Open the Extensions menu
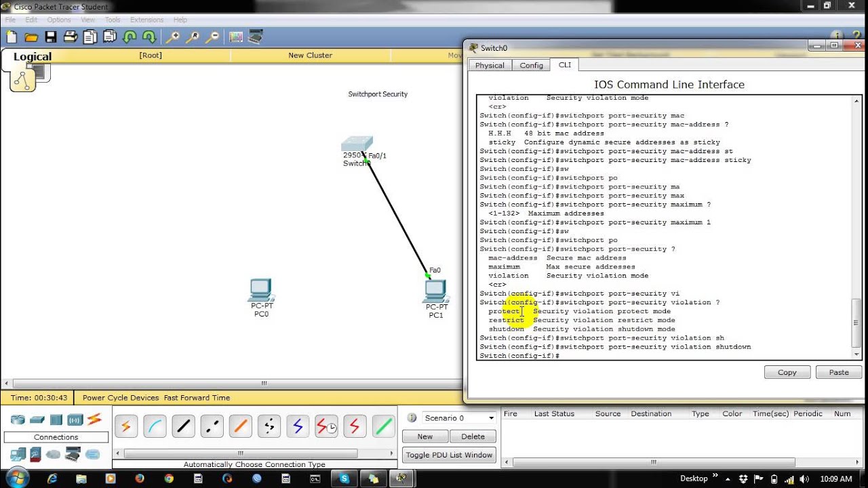The height and width of the screenshot is (488, 868). point(146,20)
